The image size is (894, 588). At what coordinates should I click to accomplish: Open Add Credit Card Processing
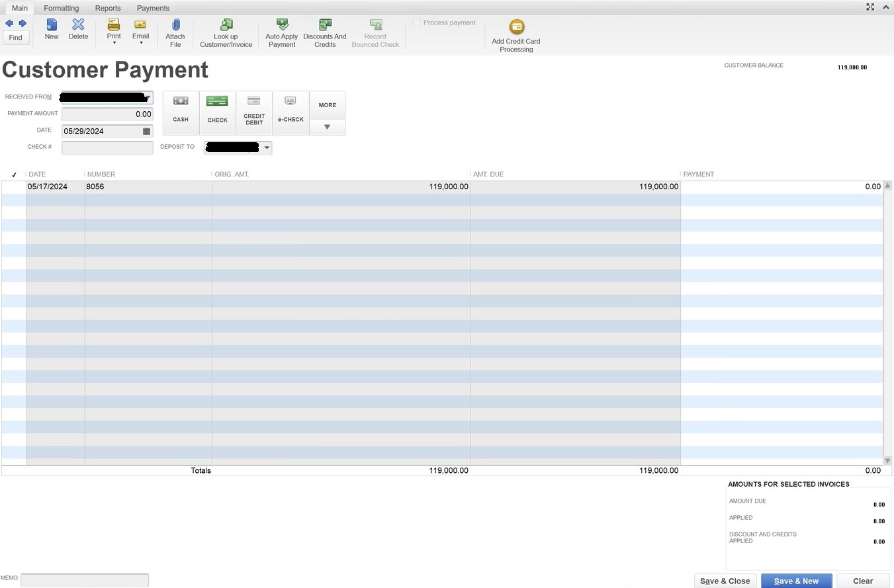click(516, 36)
